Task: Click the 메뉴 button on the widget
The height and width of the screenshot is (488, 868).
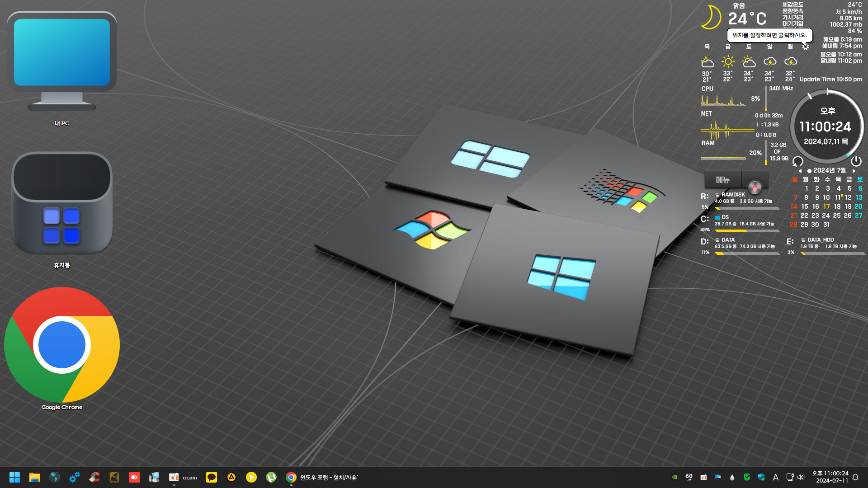Action: coord(723,180)
